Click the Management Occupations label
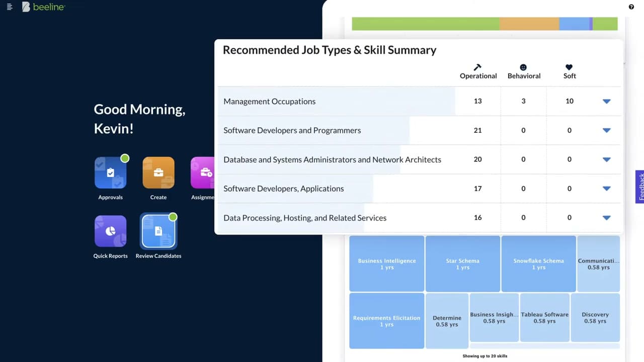This screenshot has width=644, height=362. 269,101
